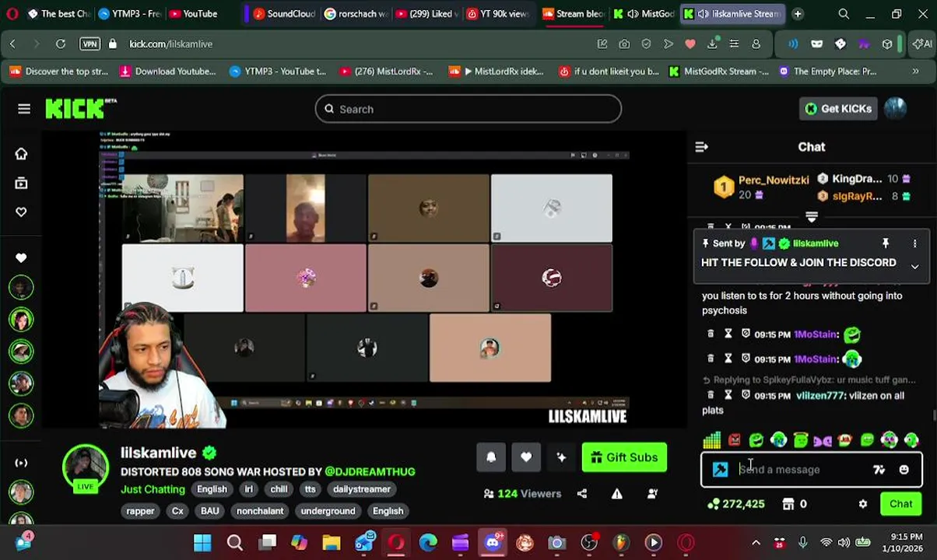Image resolution: width=937 pixels, height=560 pixels.
Task: Collapse the chat panel icon
Action: point(701,147)
